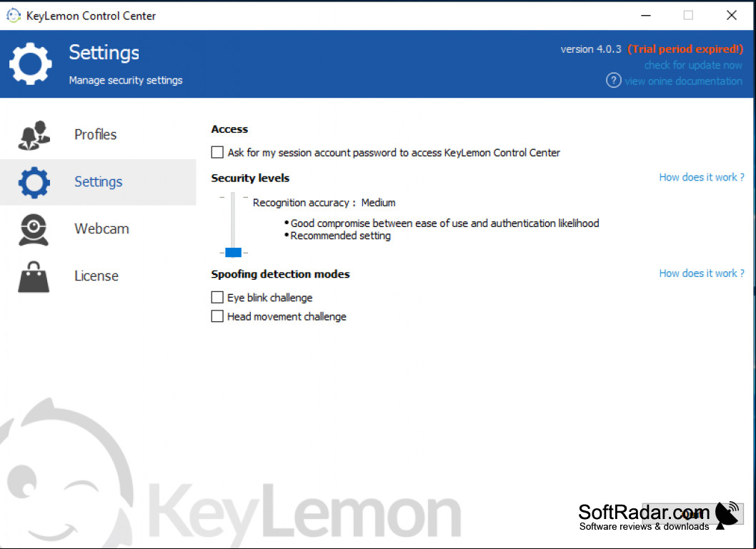
Task: Click the License shopping bag icon
Action: click(x=34, y=277)
